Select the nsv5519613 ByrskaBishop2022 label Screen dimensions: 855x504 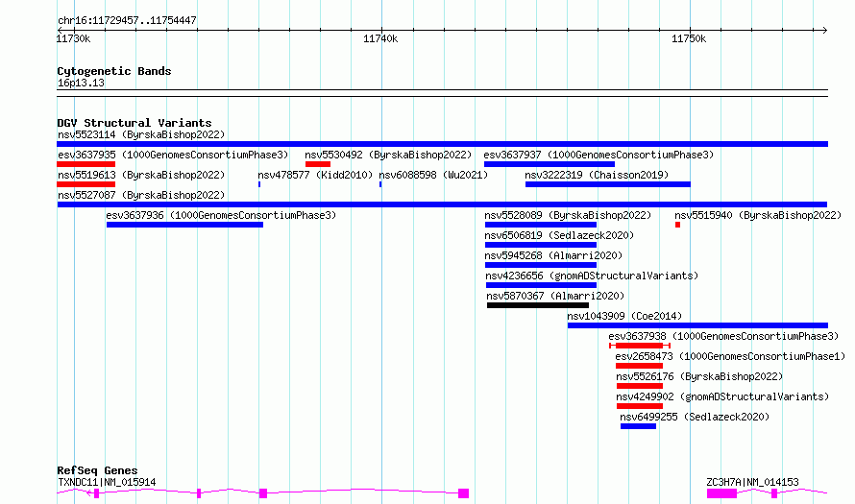141,175
